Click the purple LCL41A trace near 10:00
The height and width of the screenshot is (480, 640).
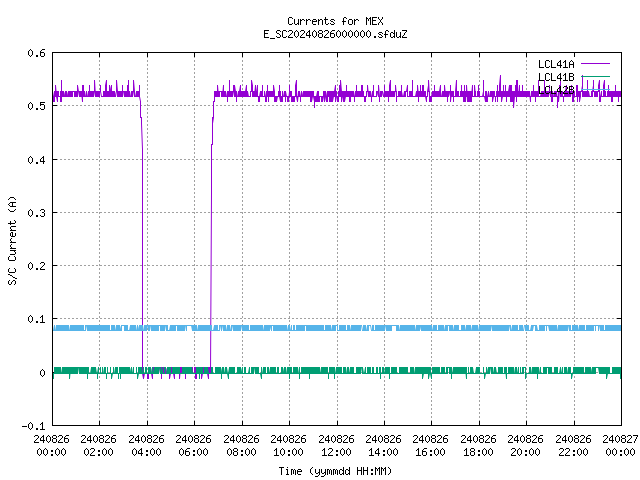289,94
